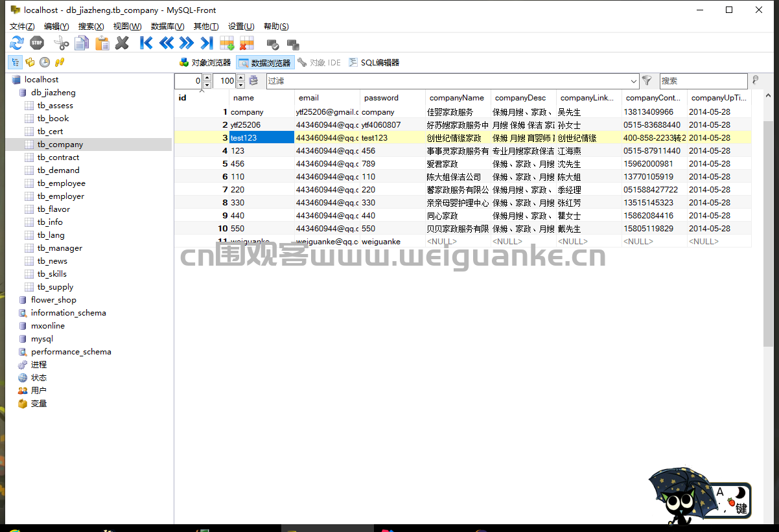Open the tb_book table

point(53,119)
